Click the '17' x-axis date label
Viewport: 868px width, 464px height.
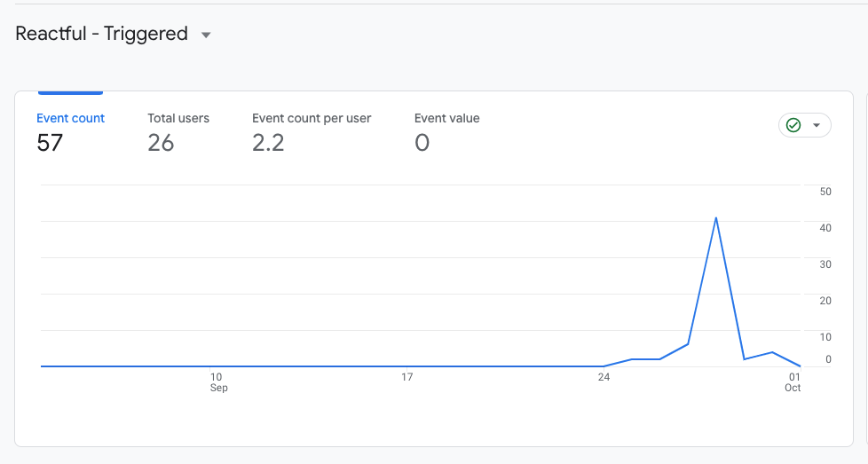pyautogui.click(x=406, y=377)
